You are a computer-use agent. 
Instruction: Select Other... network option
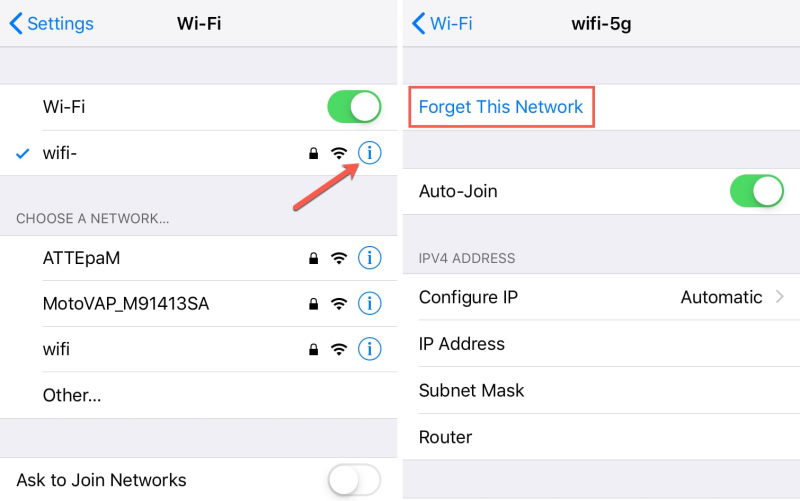pyautogui.click(x=198, y=395)
